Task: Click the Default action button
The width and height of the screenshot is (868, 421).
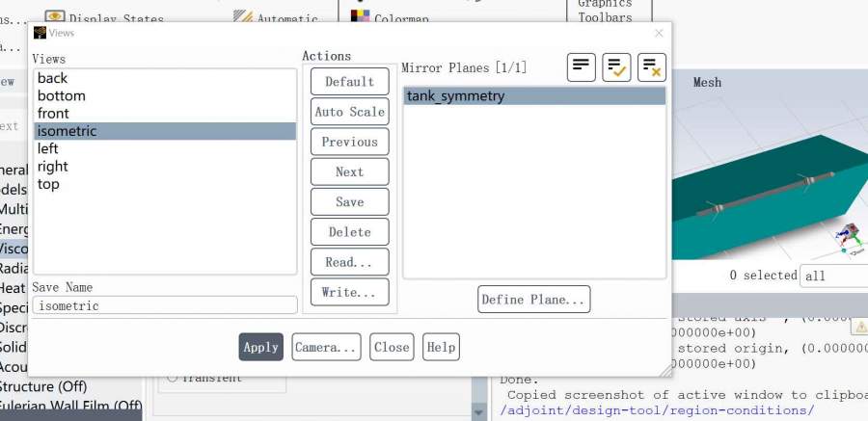Action: (x=349, y=82)
